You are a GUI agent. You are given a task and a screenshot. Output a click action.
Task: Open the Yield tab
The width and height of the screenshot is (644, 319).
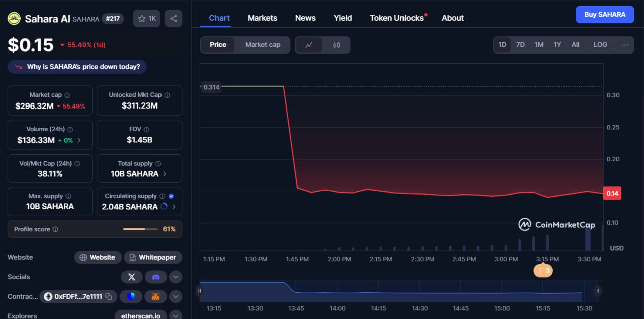point(343,18)
